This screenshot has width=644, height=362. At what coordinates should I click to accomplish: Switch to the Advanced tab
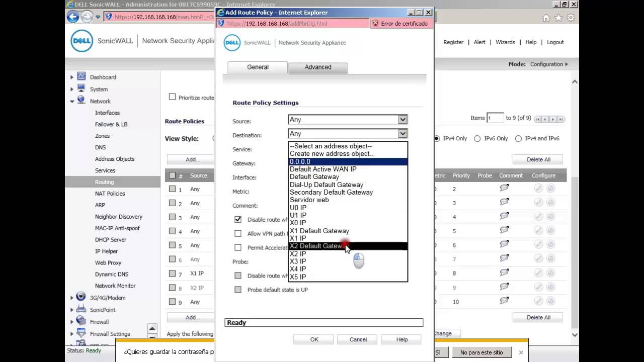317,67
